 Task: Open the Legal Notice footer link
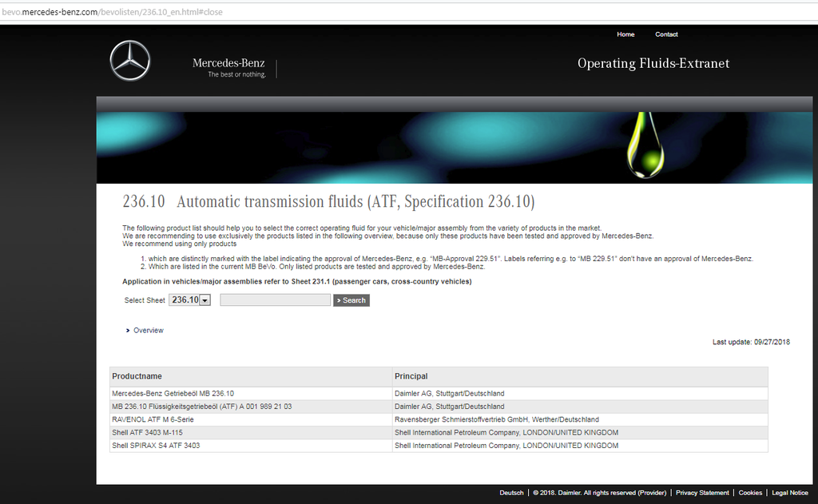789,493
